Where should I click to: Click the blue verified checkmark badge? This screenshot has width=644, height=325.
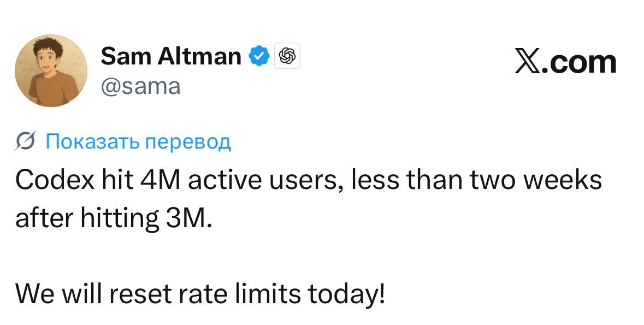click(x=259, y=55)
